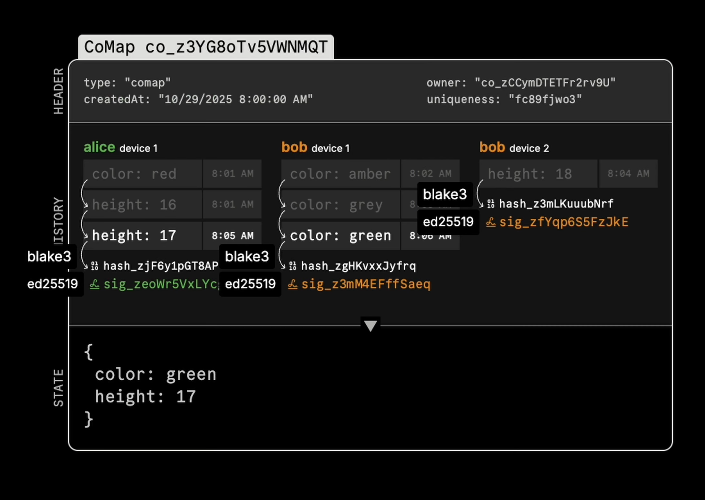The height and width of the screenshot is (500, 705).
Task: Click the hash icon beside hash_zjF6y1pGT8AP
Action: click(94, 266)
